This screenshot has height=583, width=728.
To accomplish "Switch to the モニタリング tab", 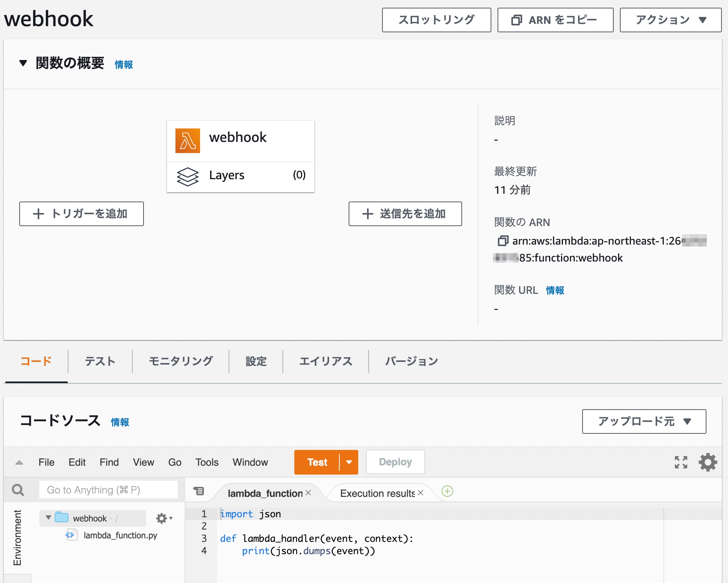I will pyautogui.click(x=181, y=361).
